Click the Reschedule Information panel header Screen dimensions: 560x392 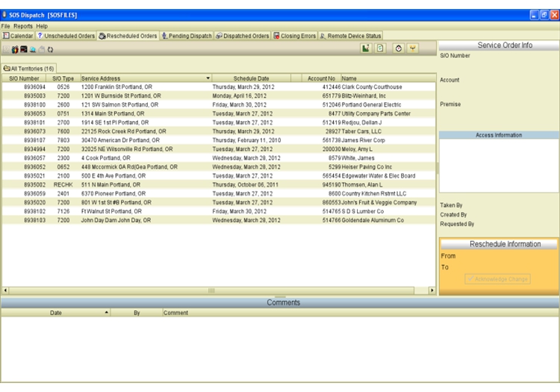[x=499, y=244]
